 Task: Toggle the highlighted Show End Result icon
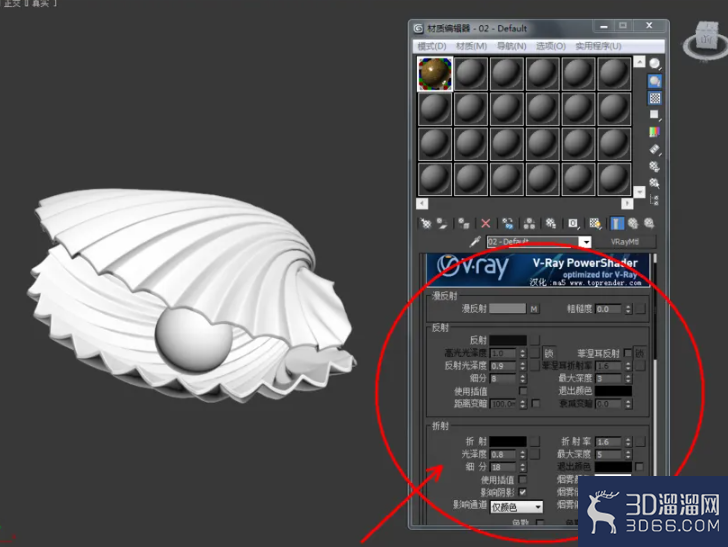617,224
